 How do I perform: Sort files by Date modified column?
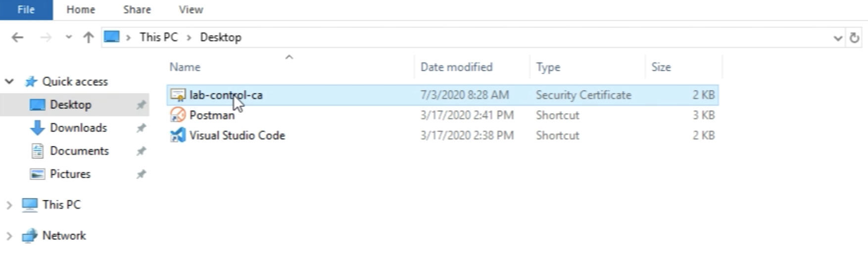(456, 67)
